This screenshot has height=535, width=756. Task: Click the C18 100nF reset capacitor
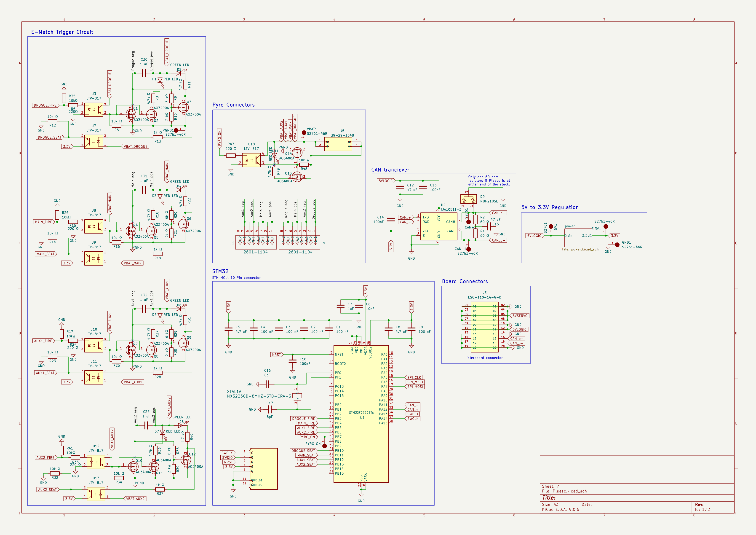[x=293, y=361]
